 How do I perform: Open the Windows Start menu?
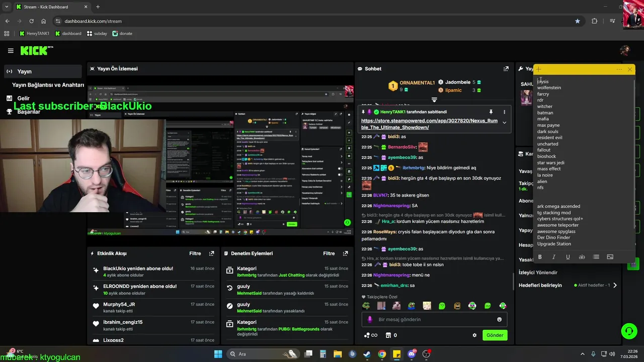click(x=218, y=354)
